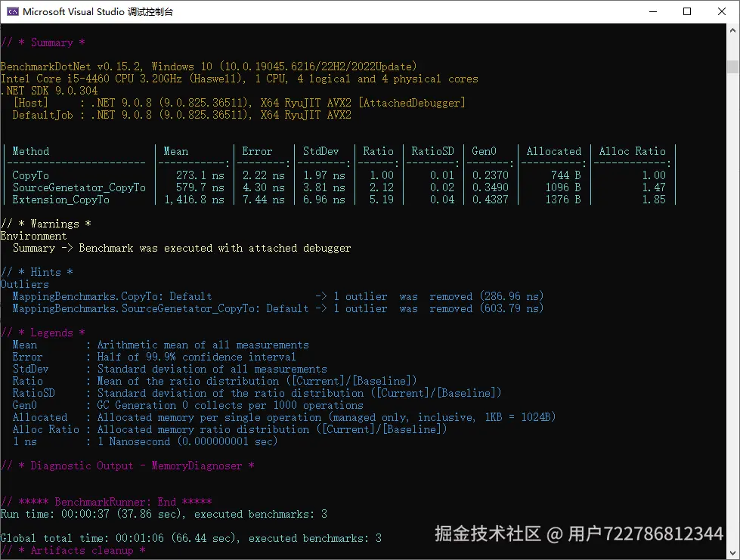
Task: Click the 'Error' column header in table
Action: point(257,151)
